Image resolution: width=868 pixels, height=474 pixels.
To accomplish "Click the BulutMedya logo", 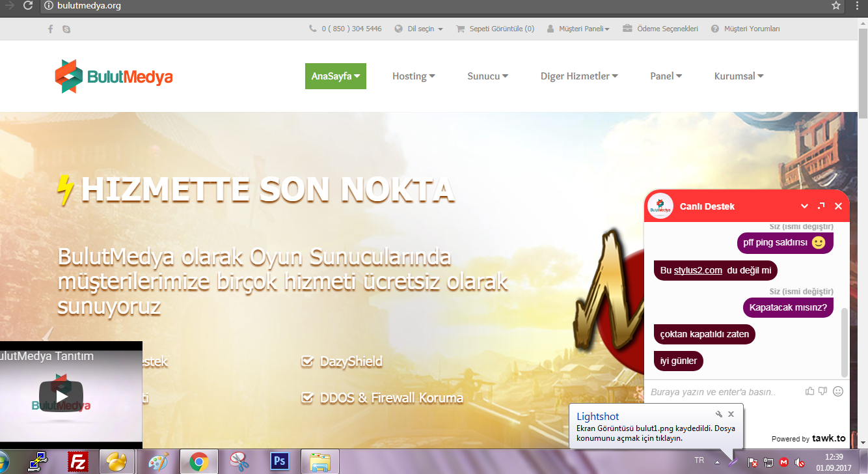I will [114, 77].
